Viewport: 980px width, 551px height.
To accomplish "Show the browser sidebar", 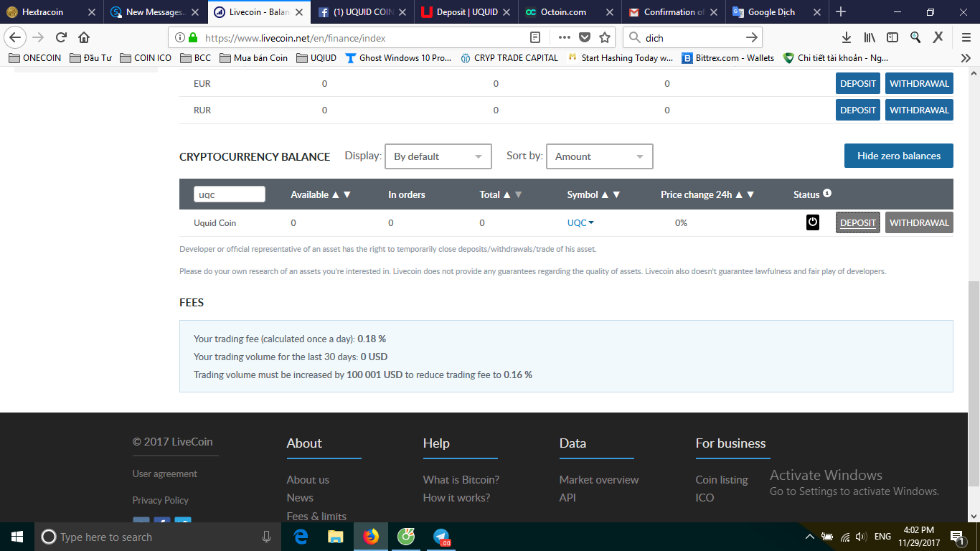I will pyautogui.click(x=892, y=37).
